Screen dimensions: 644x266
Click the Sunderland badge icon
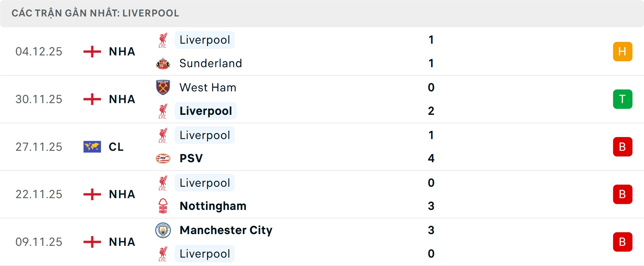tap(163, 63)
